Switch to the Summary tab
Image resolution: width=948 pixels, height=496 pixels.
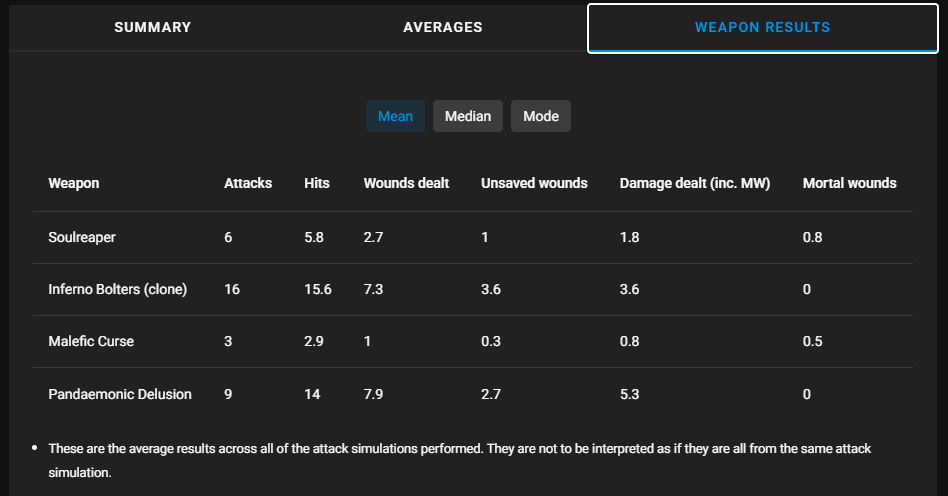152,27
